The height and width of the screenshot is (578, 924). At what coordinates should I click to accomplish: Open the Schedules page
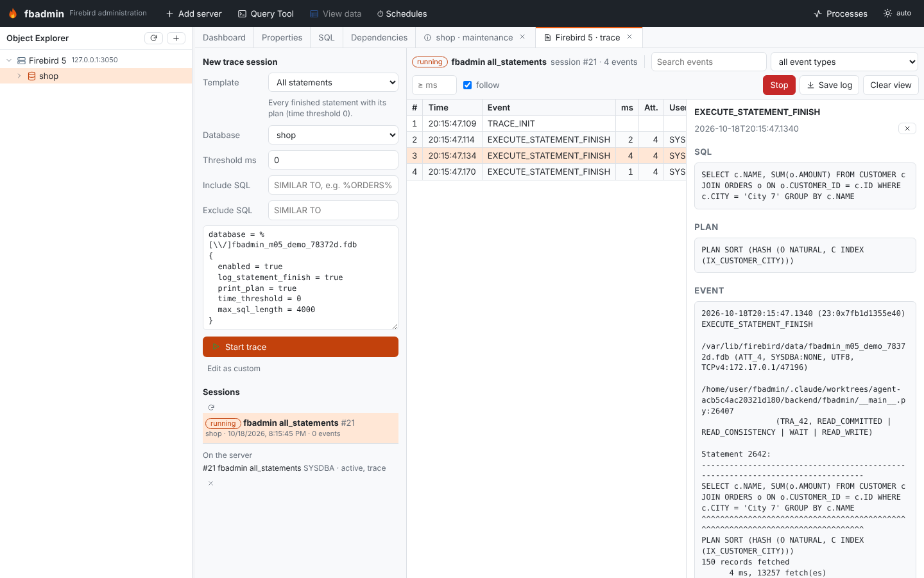402,13
